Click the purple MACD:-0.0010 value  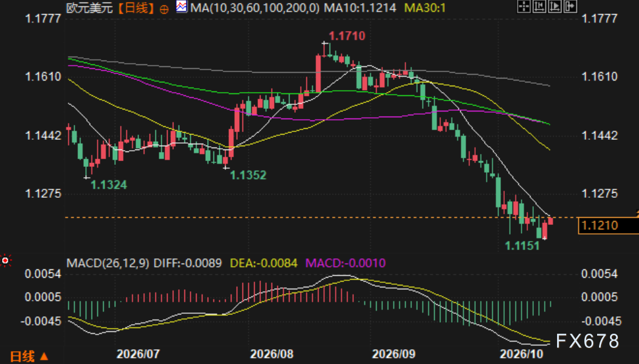346,263
